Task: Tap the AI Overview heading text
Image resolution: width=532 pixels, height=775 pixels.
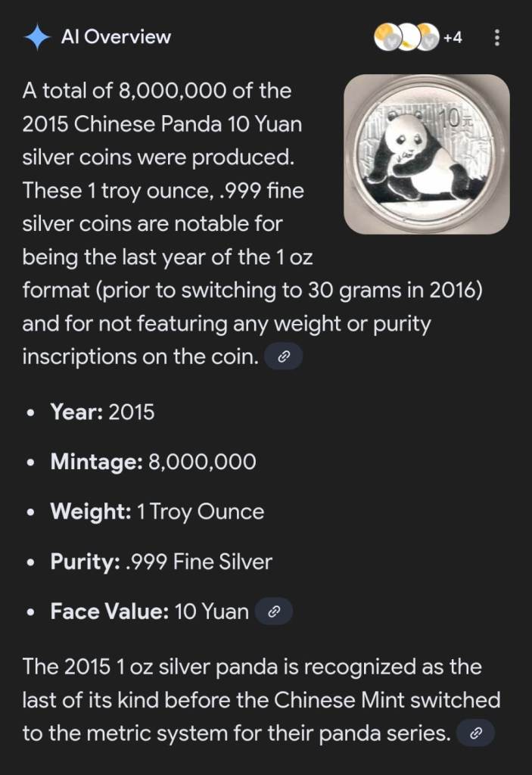Action: 116,37
